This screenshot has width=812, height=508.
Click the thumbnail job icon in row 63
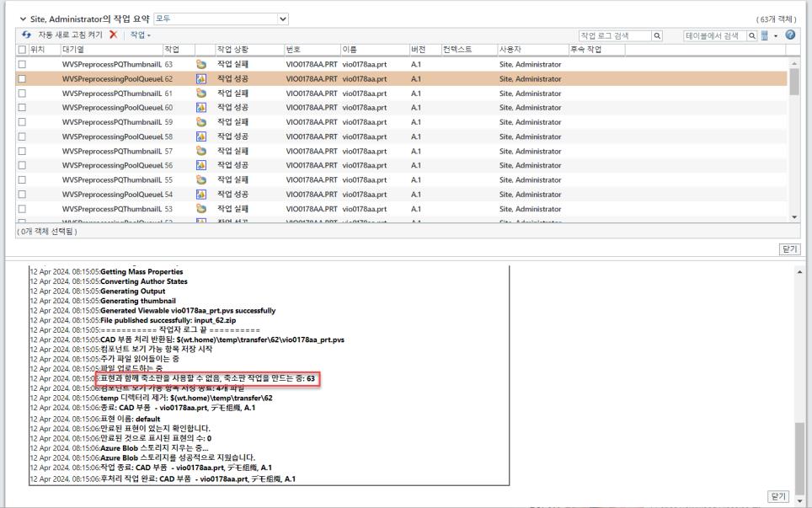coord(201,64)
